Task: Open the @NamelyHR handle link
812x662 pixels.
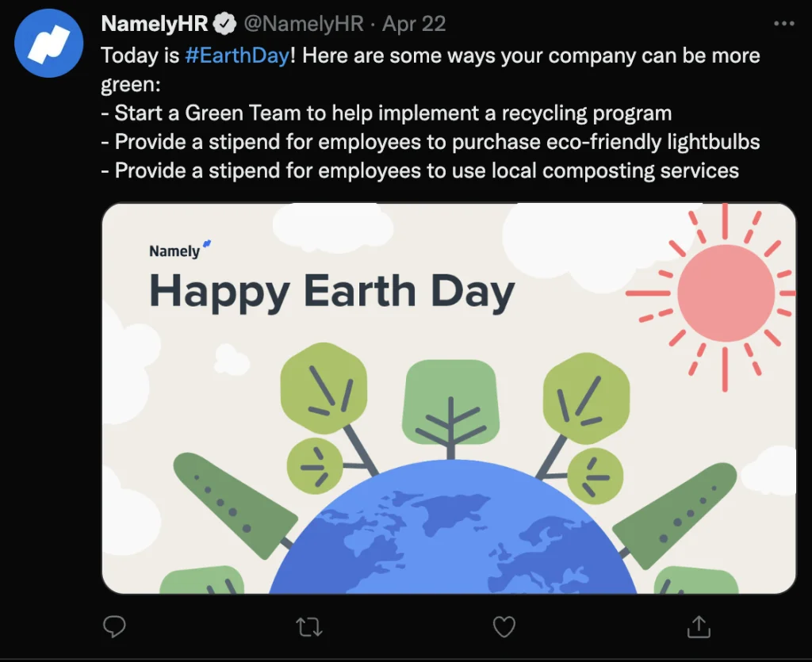Action: tap(303, 25)
